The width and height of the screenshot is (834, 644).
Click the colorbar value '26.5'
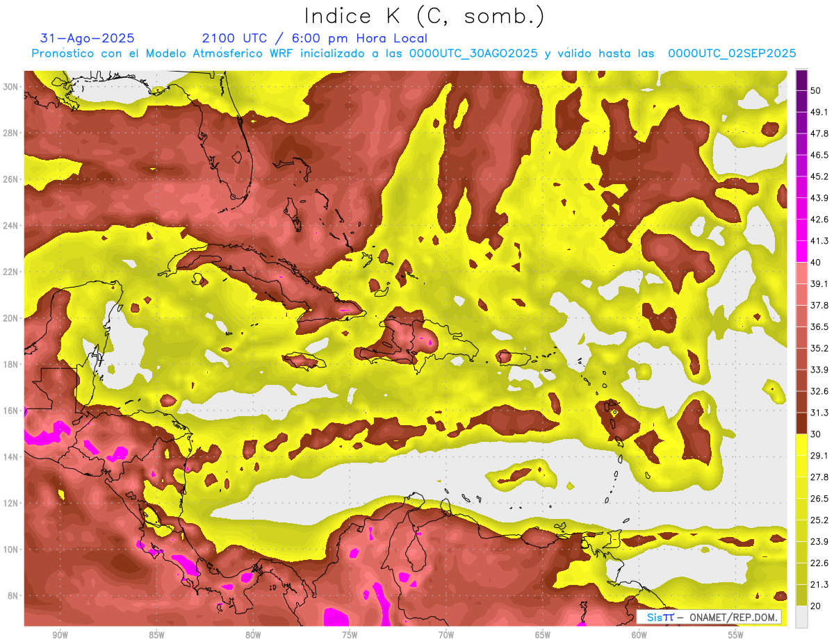point(819,499)
